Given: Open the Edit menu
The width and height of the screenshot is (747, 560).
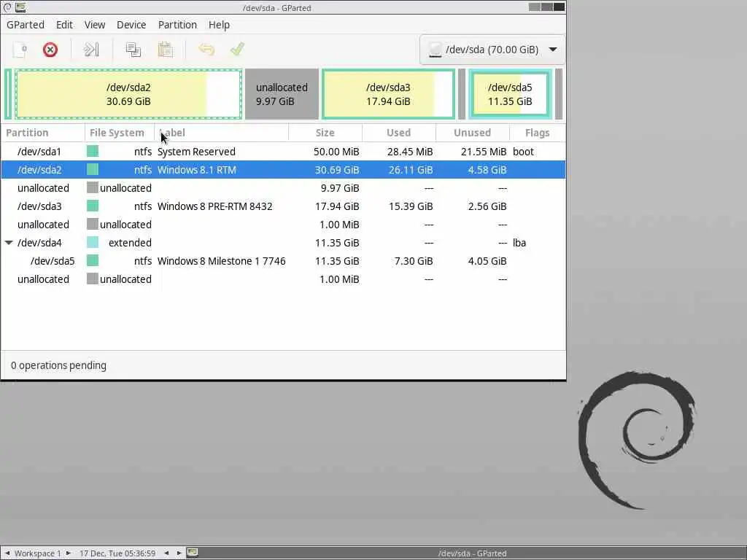Looking at the screenshot, I should (64, 25).
